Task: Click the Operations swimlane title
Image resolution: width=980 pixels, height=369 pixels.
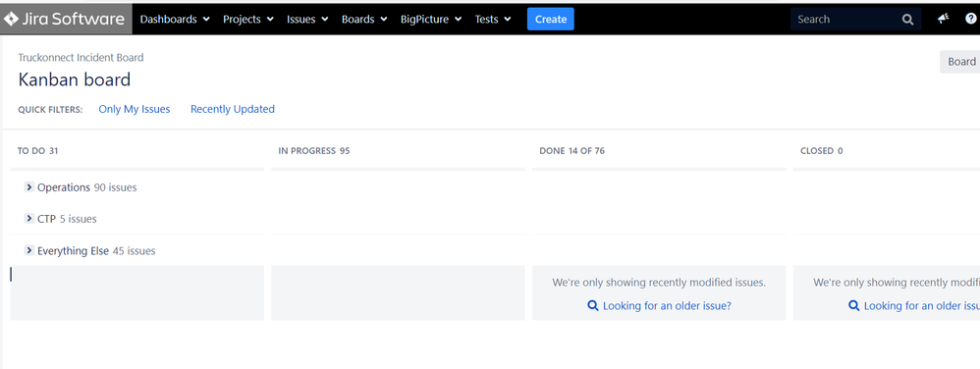Action: [64, 187]
